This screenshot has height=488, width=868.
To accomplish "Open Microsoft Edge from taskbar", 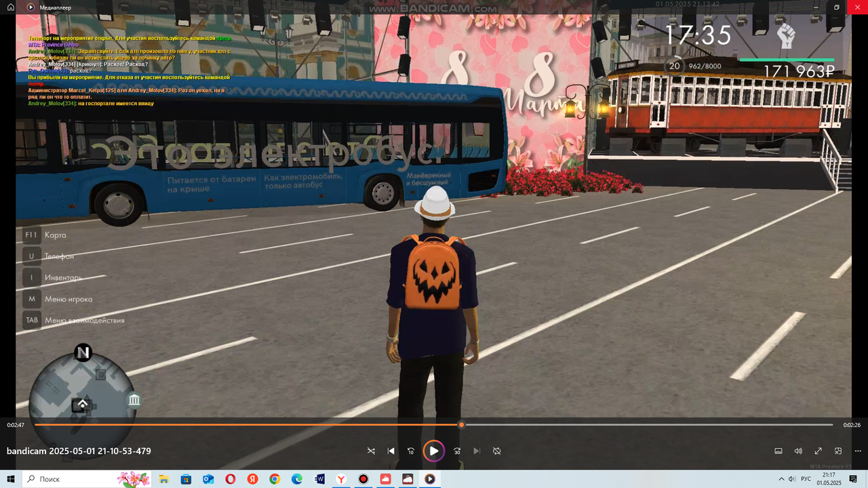I will [x=297, y=479].
